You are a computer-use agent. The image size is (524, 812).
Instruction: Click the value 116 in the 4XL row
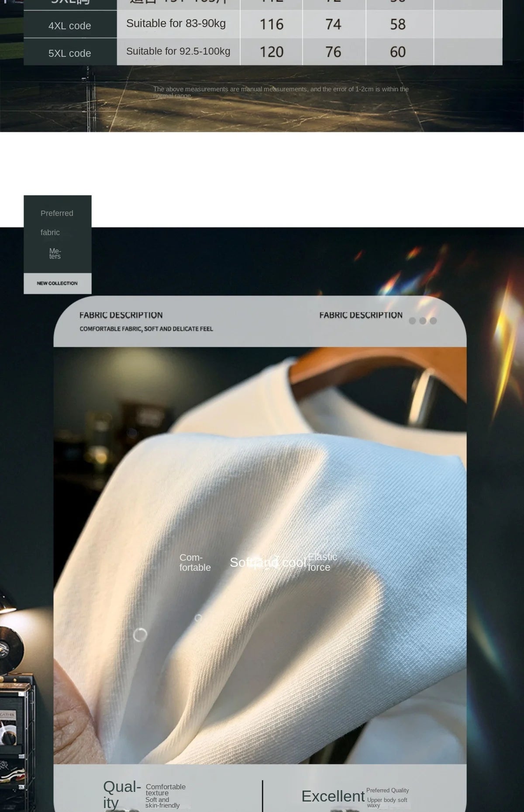pos(272,24)
